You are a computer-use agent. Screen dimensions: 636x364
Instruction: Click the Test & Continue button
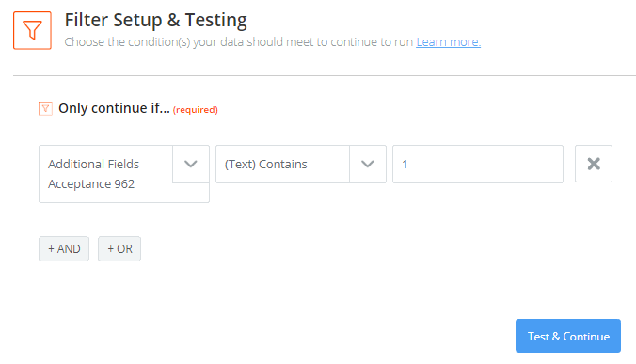[568, 336]
